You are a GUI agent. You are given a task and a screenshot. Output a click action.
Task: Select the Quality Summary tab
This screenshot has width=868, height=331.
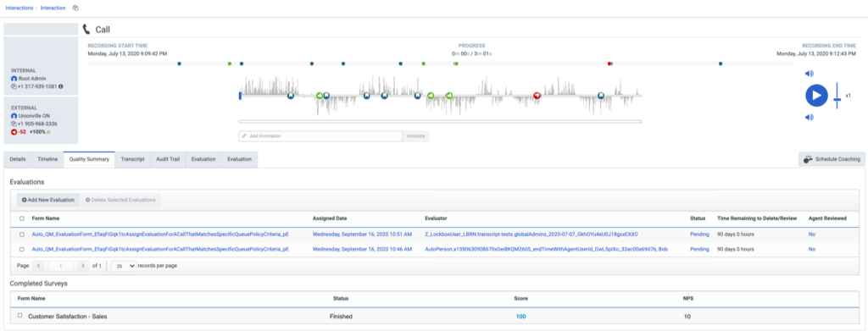click(x=88, y=159)
